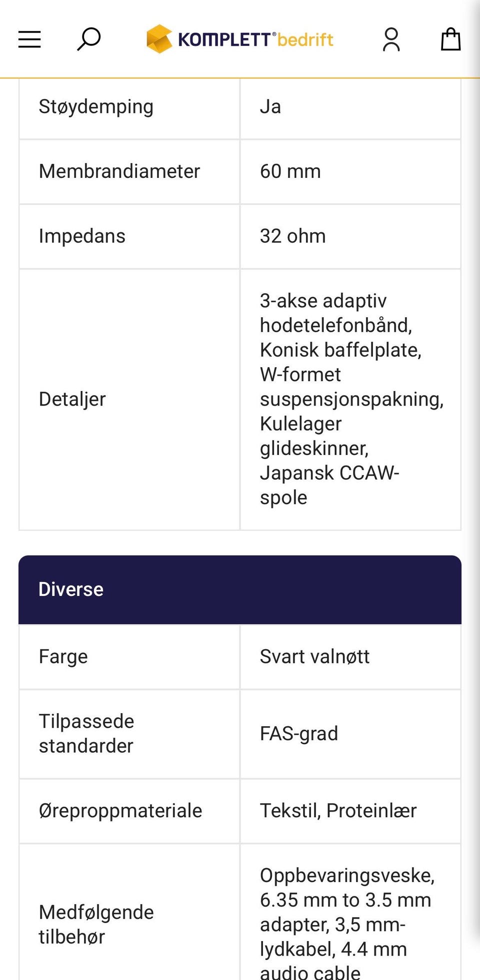The width and height of the screenshot is (480, 980).
Task: Select the Tilpassede standarder label
Action: (86, 734)
